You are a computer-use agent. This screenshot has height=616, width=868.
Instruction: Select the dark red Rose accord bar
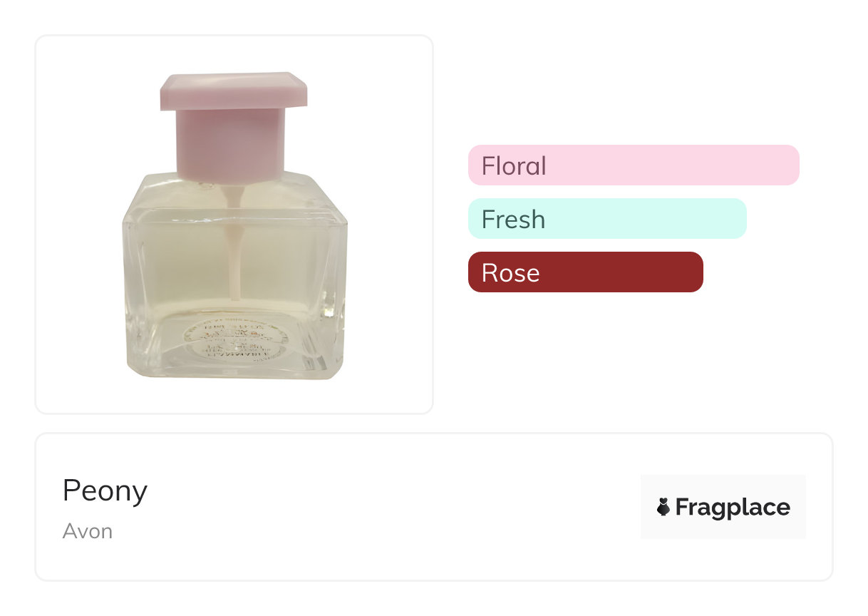tap(586, 272)
